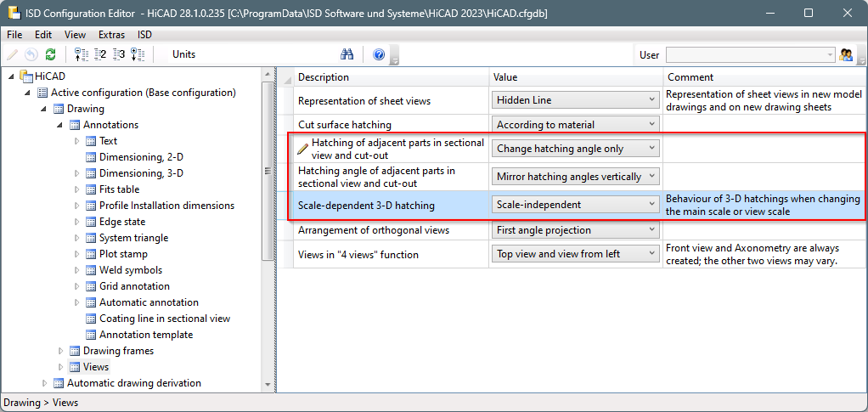
Task: Select Cut surface hatching description cell
Action: (392, 125)
